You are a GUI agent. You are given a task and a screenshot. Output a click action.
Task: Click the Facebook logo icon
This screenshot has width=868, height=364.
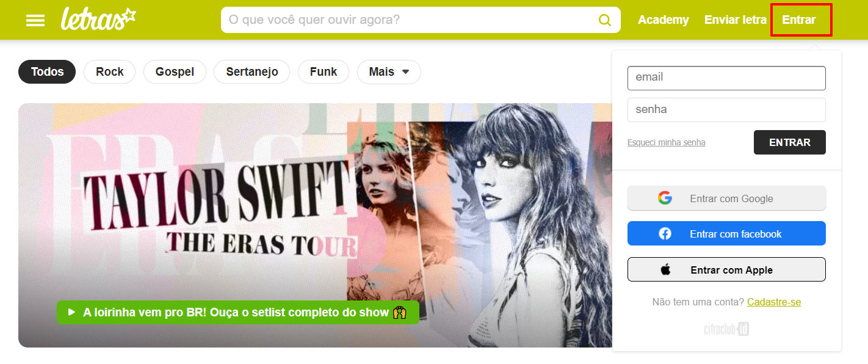[x=665, y=233]
